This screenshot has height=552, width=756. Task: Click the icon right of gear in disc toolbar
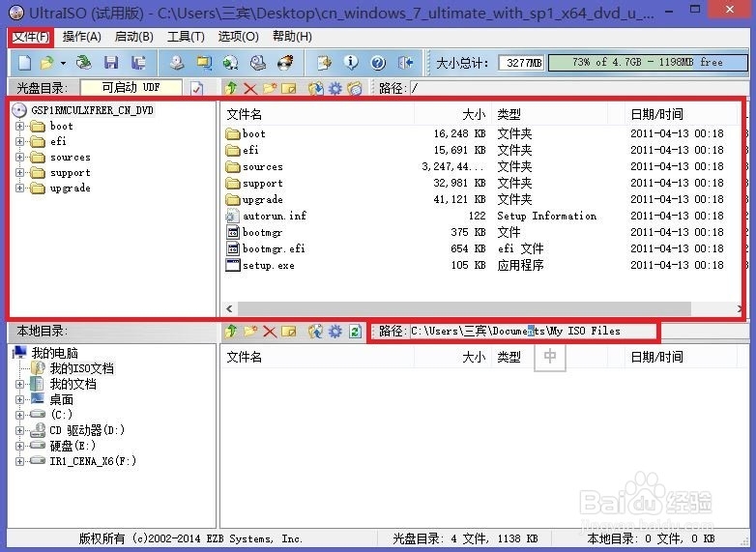[x=355, y=88]
